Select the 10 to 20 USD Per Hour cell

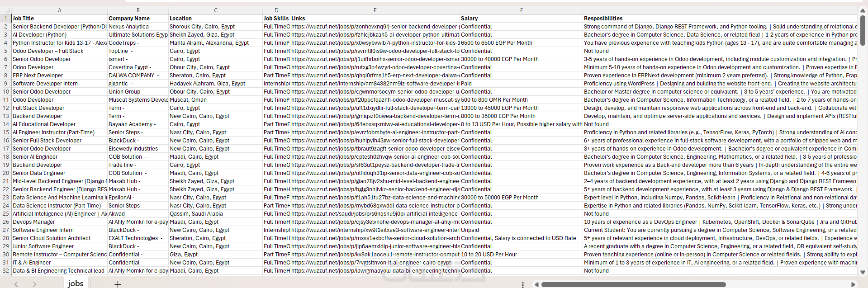pyautogui.click(x=521, y=255)
